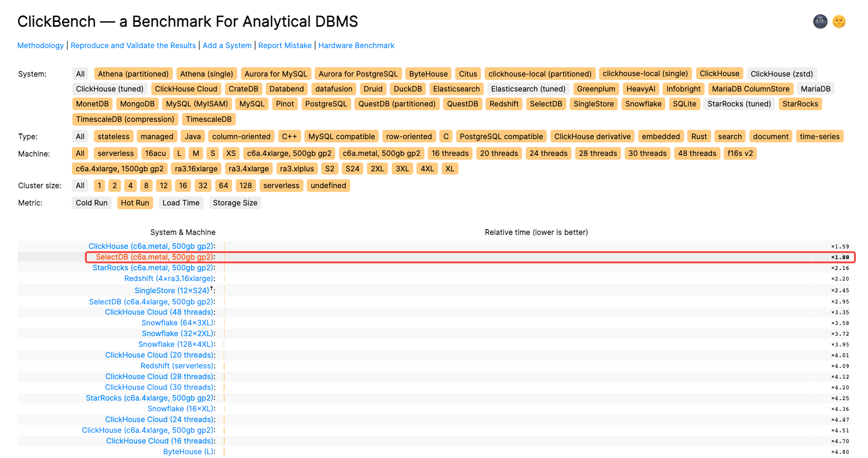Toggle the cluster size 128 filter
The width and height of the screenshot is (868, 458).
tap(246, 185)
